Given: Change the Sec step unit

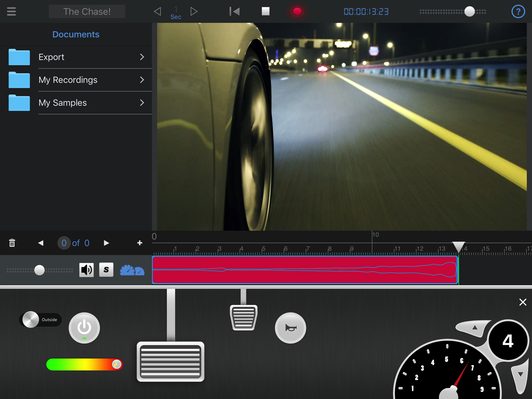Looking at the screenshot, I should click(x=176, y=14).
